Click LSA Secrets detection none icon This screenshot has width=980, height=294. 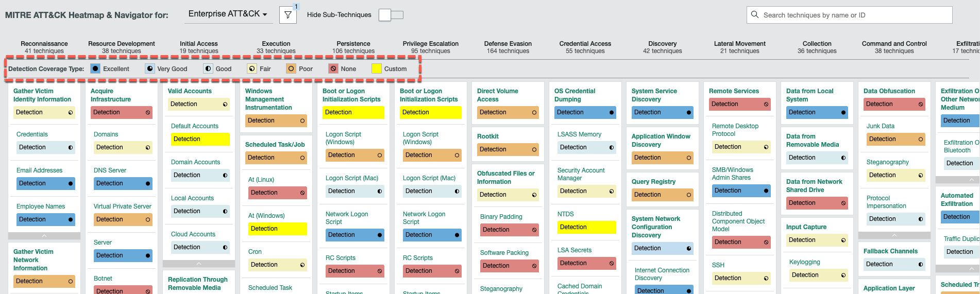[612, 263]
